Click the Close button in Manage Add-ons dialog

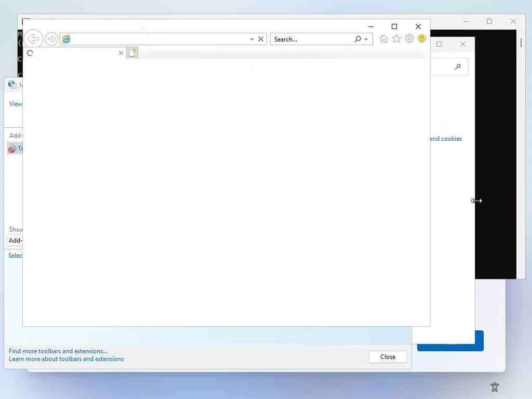click(x=388, y=357)
